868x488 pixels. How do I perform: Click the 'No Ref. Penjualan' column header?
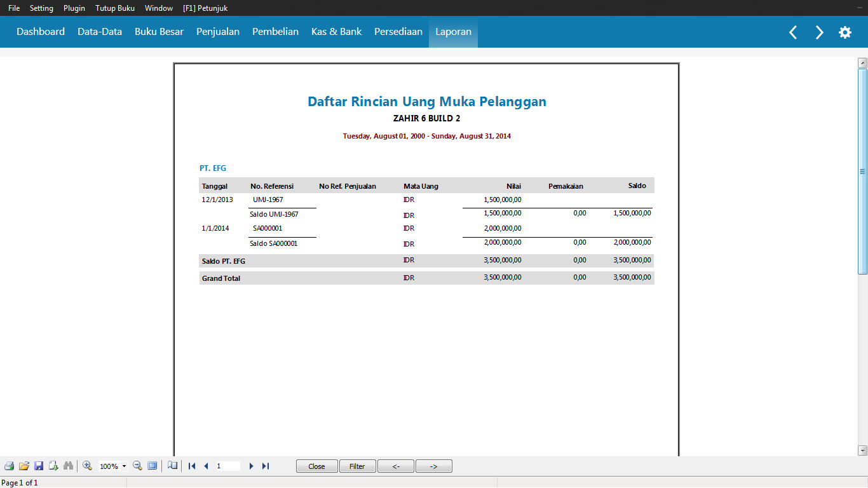[x=348, y=186]
